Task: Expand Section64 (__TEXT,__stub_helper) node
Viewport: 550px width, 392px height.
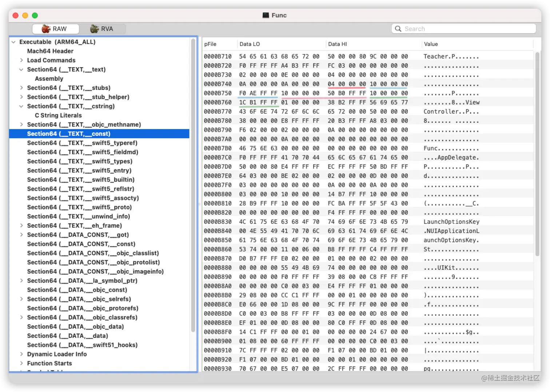Action: click(21, 97)
